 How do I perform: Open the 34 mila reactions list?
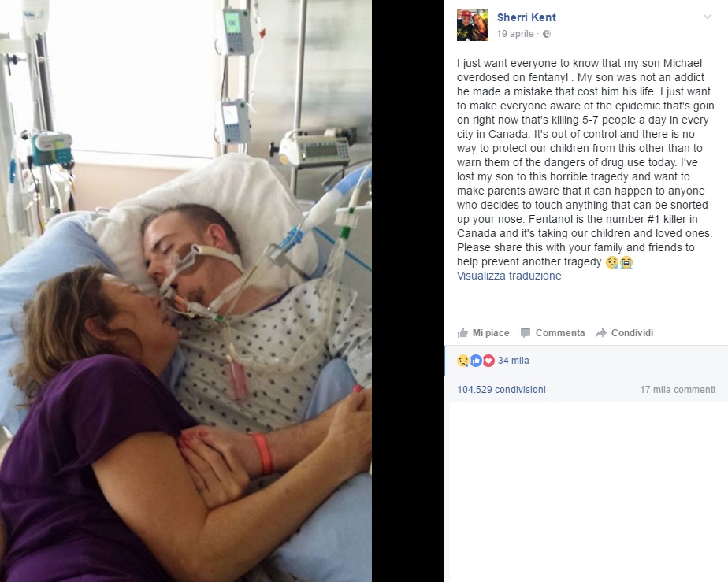[x=513, y=361]
